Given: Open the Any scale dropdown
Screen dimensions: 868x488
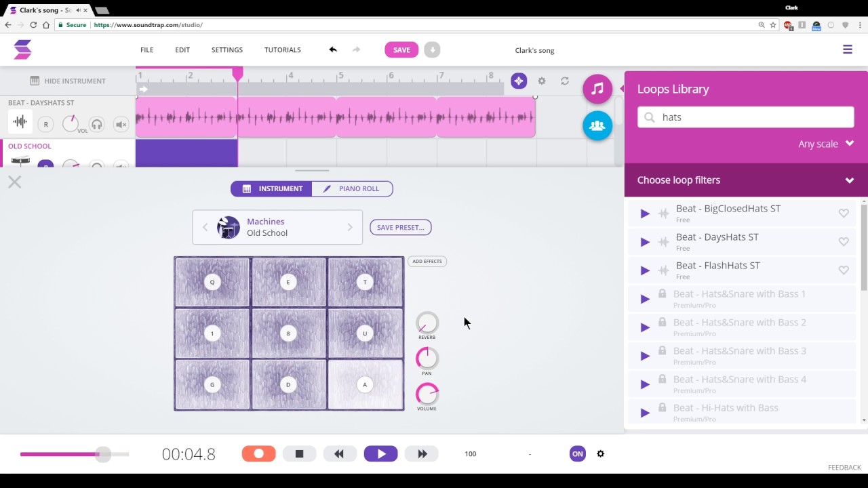Looking at the screenshot, I should point(826,144).
